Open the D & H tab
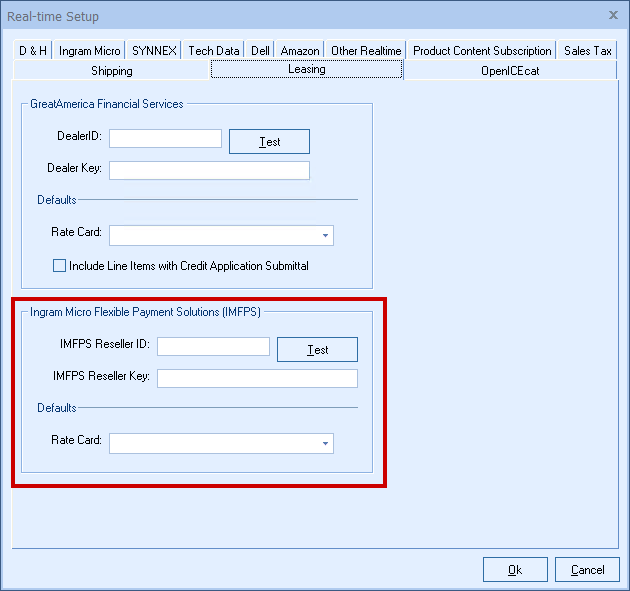The height and width of the screenshot is (591, 630). tap(33, 51)
